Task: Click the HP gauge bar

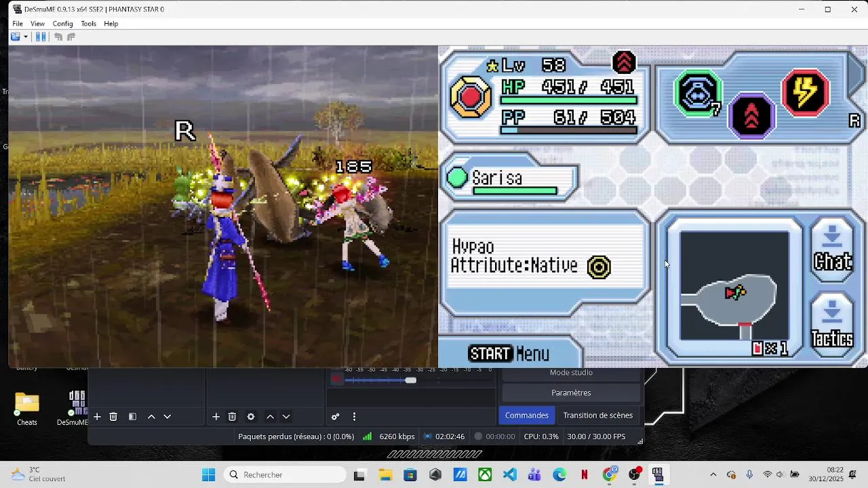Action: [x=568, y=100]
